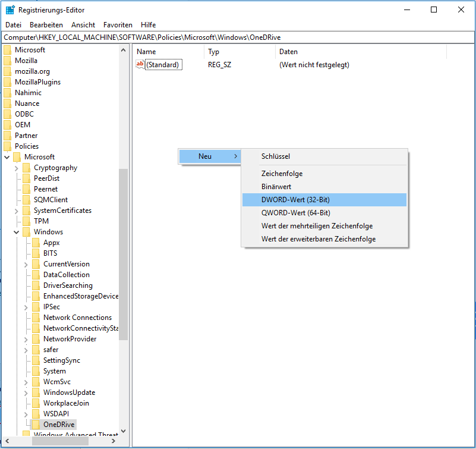Choose Neu in the context menu

[x=210, y=156]
